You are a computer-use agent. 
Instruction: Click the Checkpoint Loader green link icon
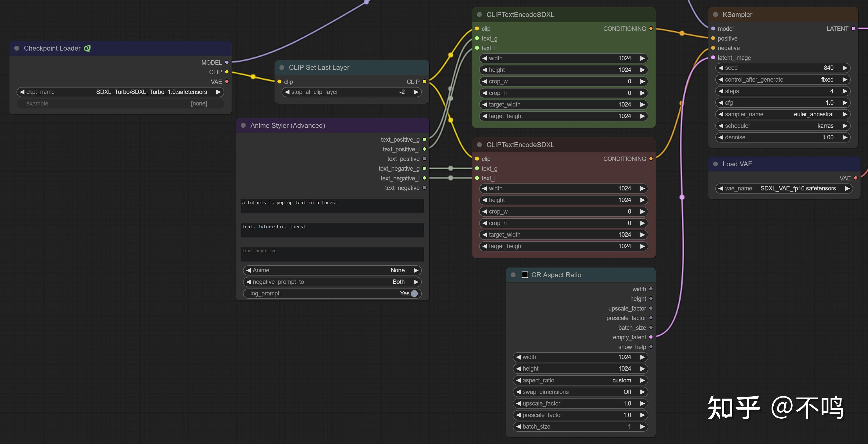pos(87,48)
